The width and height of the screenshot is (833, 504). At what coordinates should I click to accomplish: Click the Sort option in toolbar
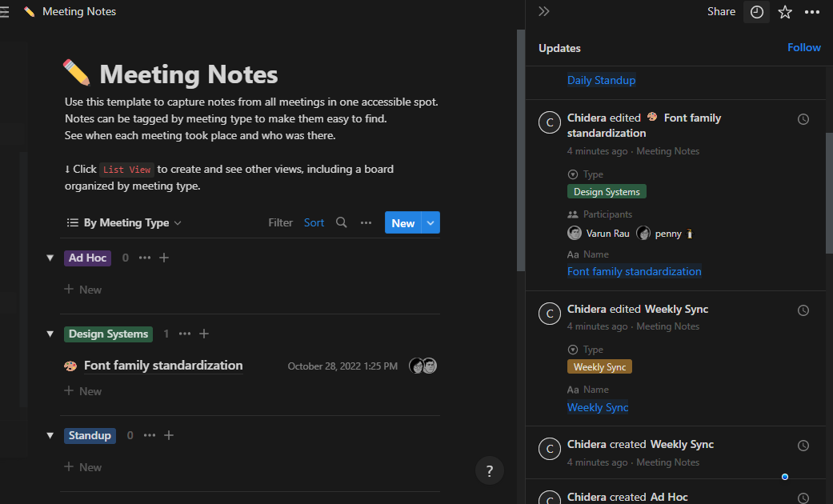coord(314,222)
